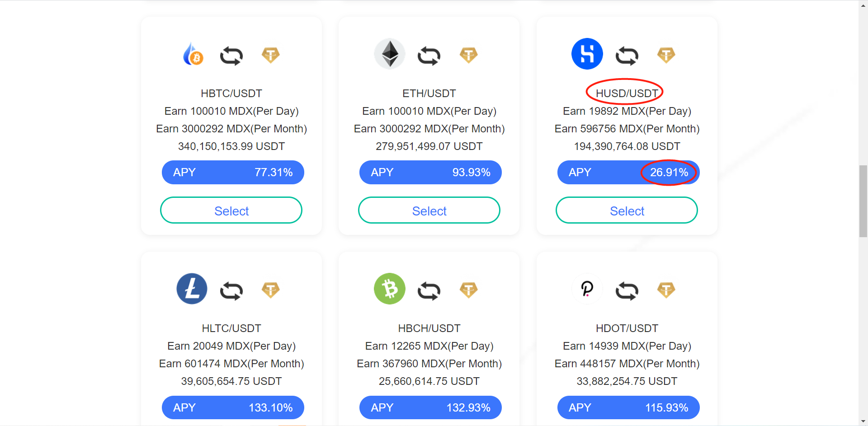Select the HUSD/USDT pool
The image size is (868, 426).
[627, 211]
